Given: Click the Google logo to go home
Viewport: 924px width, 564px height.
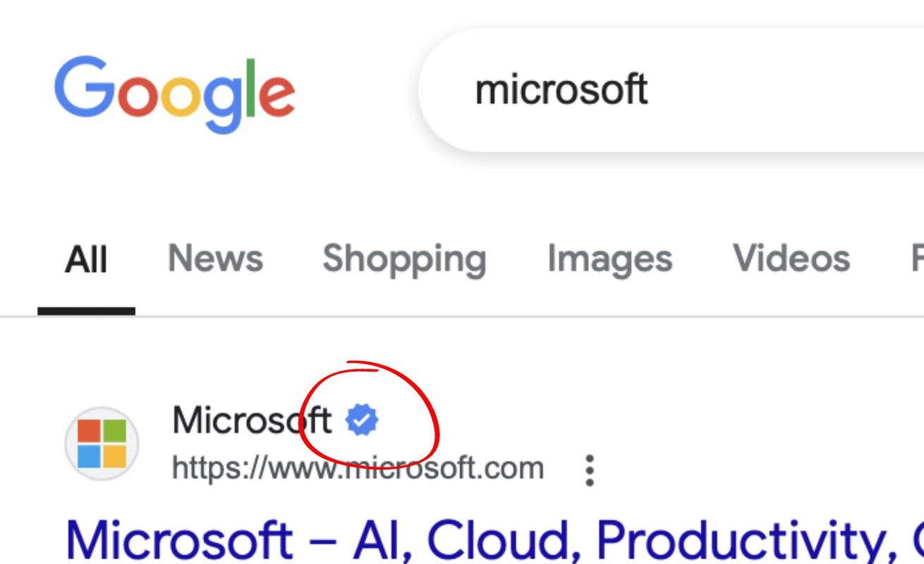Looking at the screenshot, I should [175, 94].
